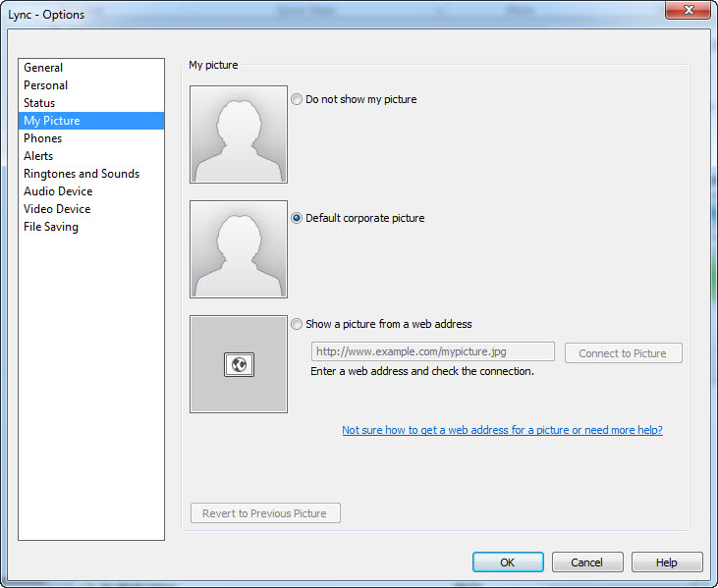This screenshot has height=588, width=718.
Task: Click the Connect to Picture button
Action: 623,353
